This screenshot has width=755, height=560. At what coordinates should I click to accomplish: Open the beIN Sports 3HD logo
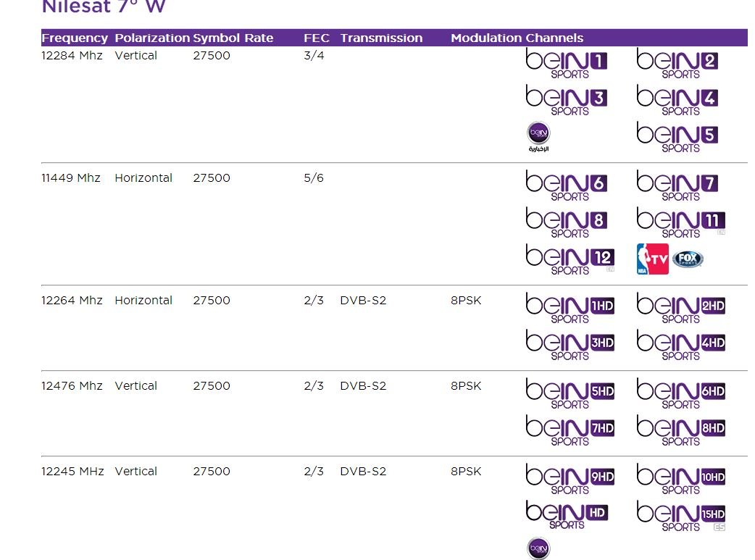pyautogui.click(x=570, y=346)
